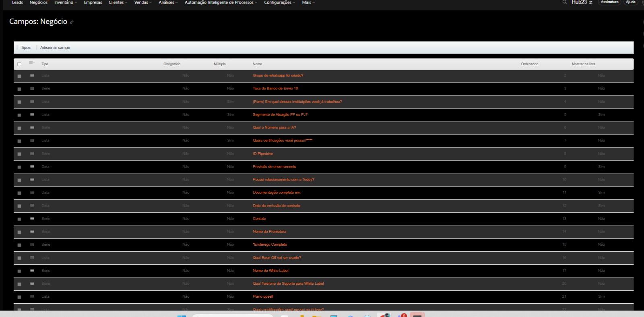This screenshot has height=317, width=644.
Task: Open the Empresas menu item
Action: (93, 2)
